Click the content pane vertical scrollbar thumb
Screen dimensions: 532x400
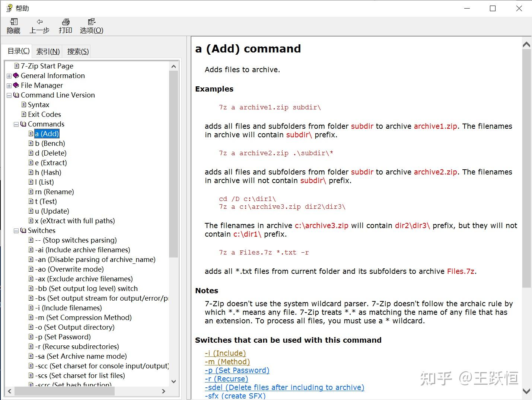526,169
